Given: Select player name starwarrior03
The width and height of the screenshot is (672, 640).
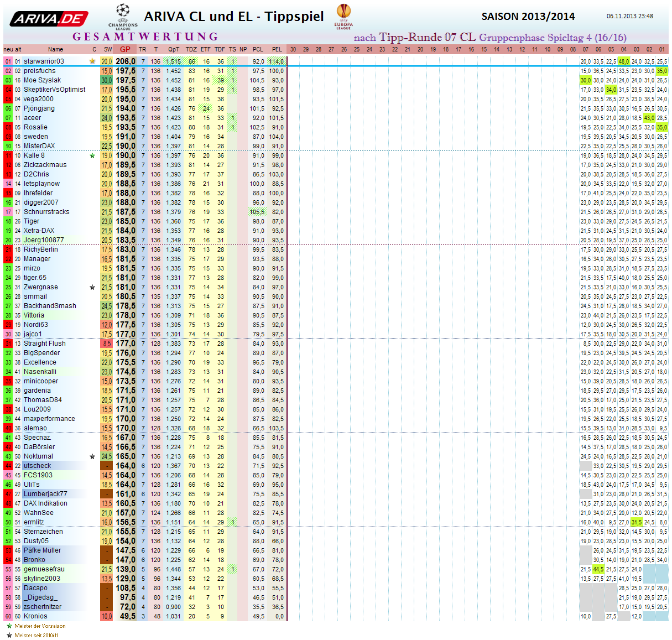Looking at the screenshot, I should pyautogui.click(x=44, y=61).
